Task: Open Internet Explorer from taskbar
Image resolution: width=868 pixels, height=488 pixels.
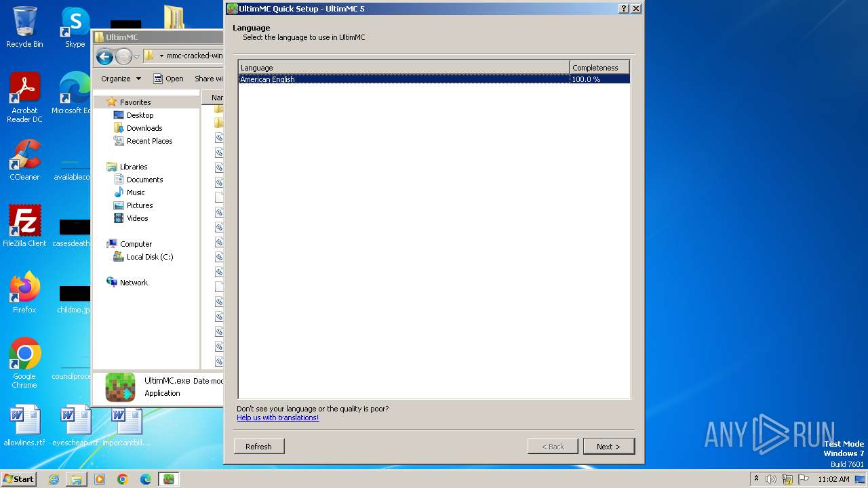Action: [x=54, y=479]
